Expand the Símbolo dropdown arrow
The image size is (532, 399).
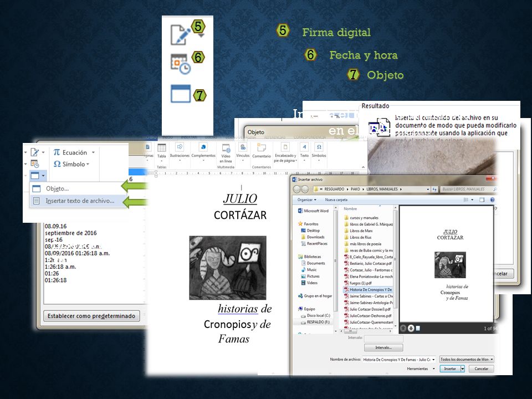tap(88, 164)
